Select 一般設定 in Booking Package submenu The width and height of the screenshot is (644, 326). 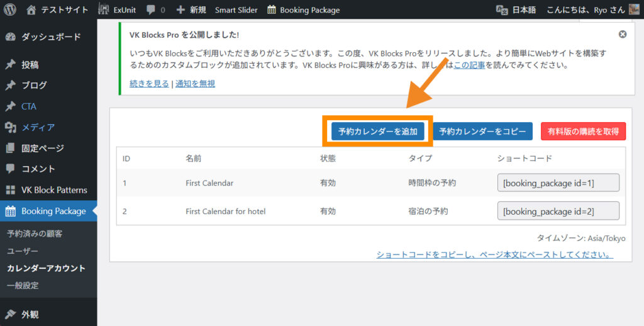[x=23, y=285]
